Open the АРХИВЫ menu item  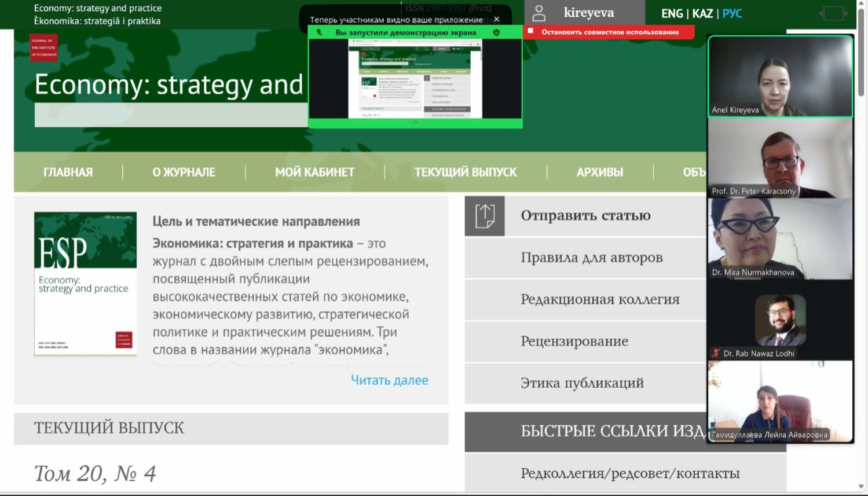pyautogui.click(x=599, y=172)
